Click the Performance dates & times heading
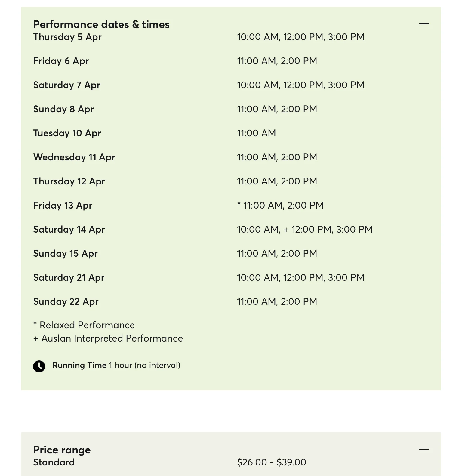The width and height of the screenshot is (462, 476). 101,24
